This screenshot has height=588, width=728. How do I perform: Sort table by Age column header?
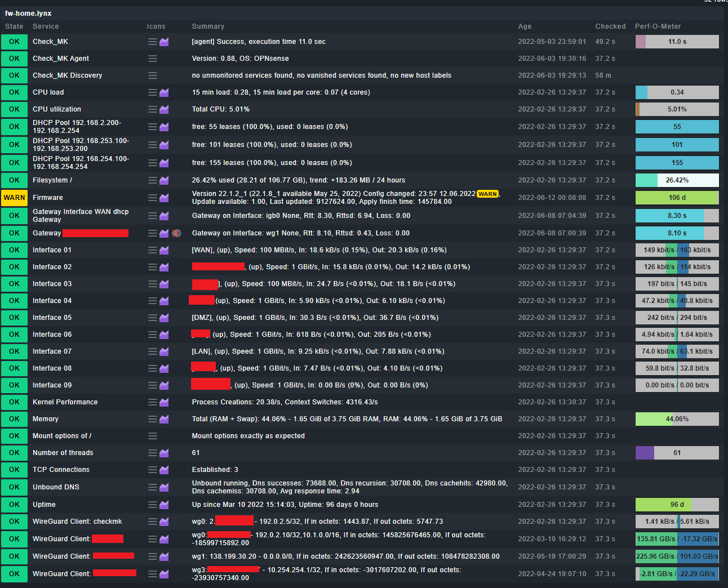click(x=525, y=26)
